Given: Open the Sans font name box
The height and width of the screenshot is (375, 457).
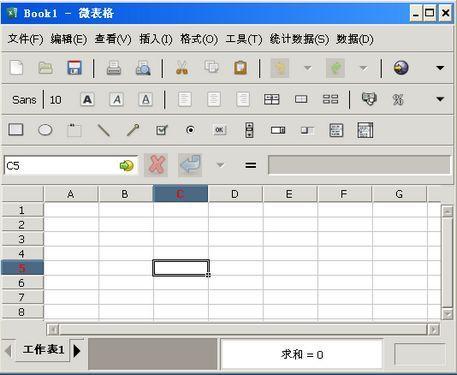Looking at the screenshot, I should 24,100.
